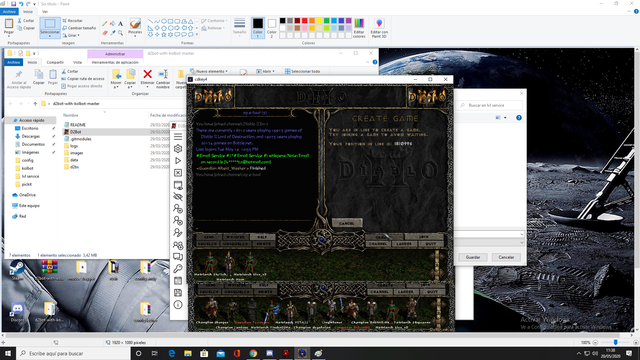Image resolution: width=640 pixels, height=360 pixels.
Task: Select the Text tool in Paint
Action: point(120,24)
